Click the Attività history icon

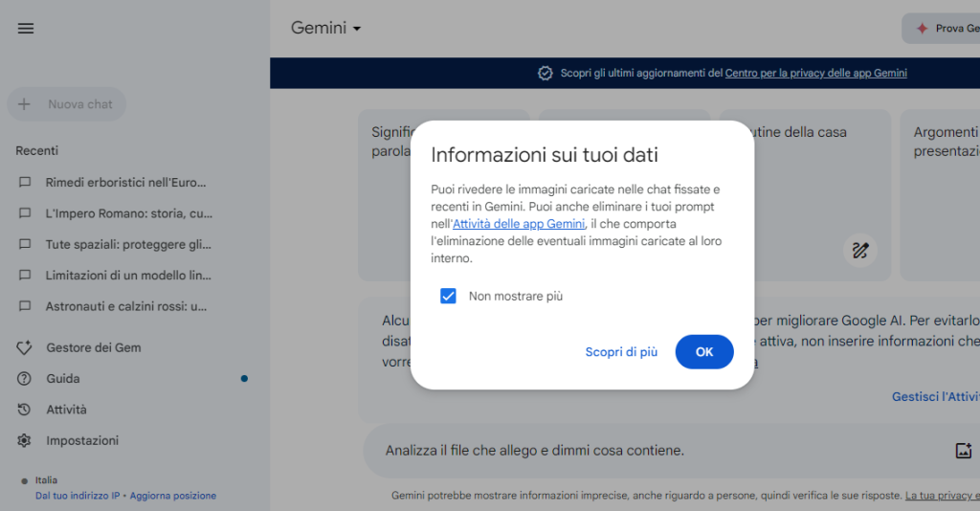pyautogui.click(x=25, y=410)
